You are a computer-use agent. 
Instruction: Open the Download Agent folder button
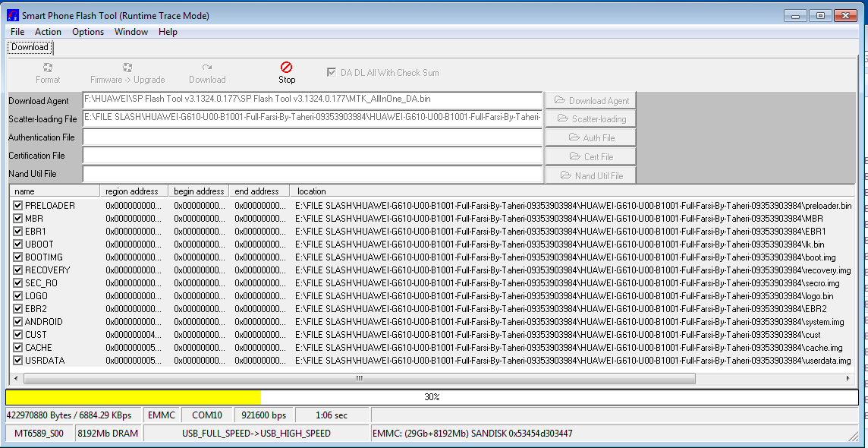pos(590,100)
